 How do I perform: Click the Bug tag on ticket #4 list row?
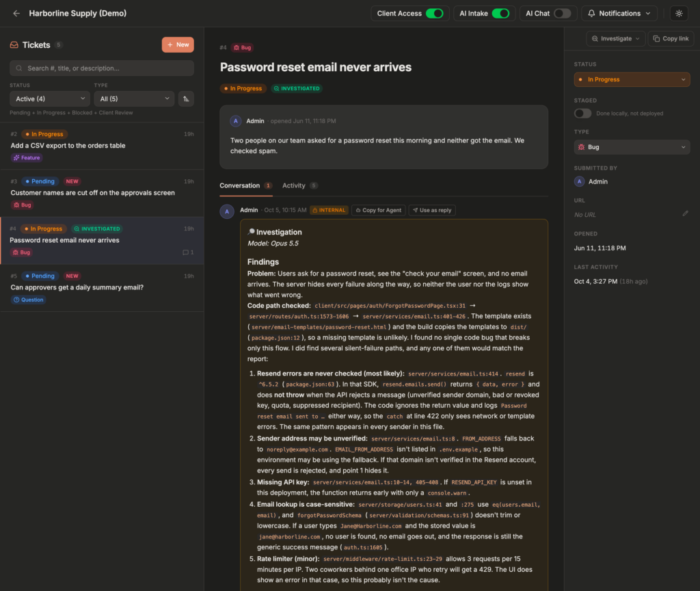pos(21,252)
